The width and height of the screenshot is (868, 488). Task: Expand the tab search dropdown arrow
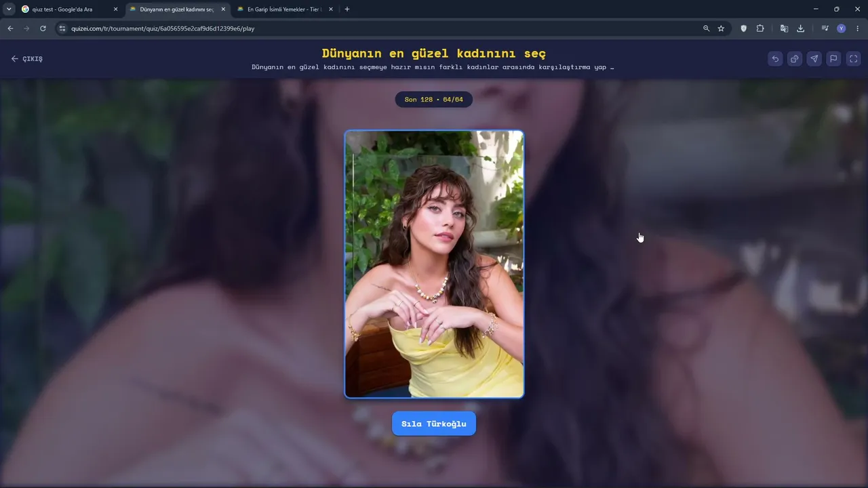(9, 9)
